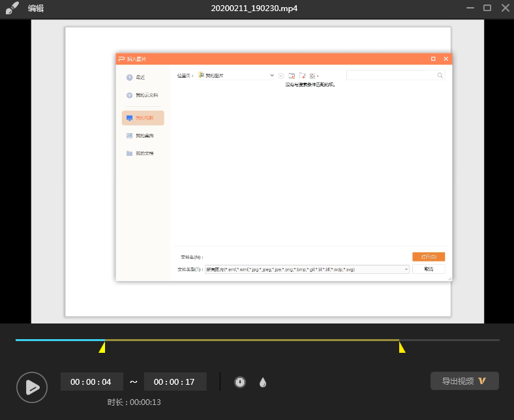Viewport: 514px width, 420px height.
Task: Click the WPS logo in dialog title bar
Action: tap(121, 59)
